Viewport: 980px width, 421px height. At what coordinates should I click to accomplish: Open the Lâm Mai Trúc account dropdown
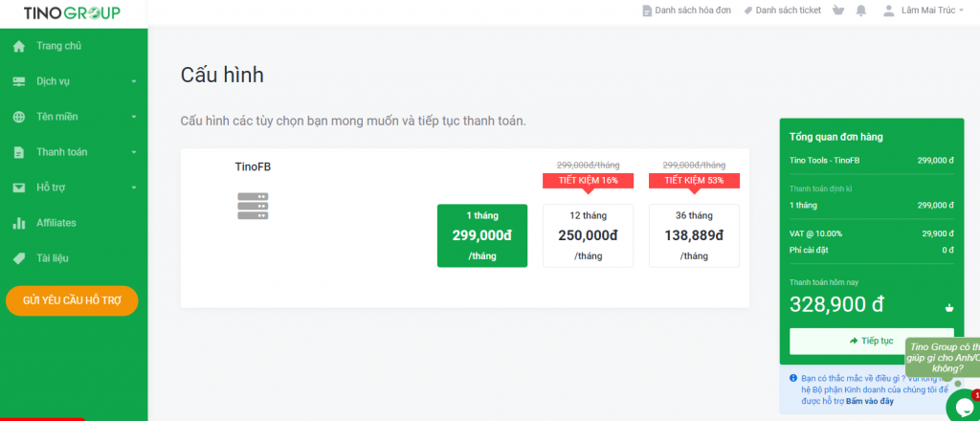pyautogui.click(x=932, y=10)
